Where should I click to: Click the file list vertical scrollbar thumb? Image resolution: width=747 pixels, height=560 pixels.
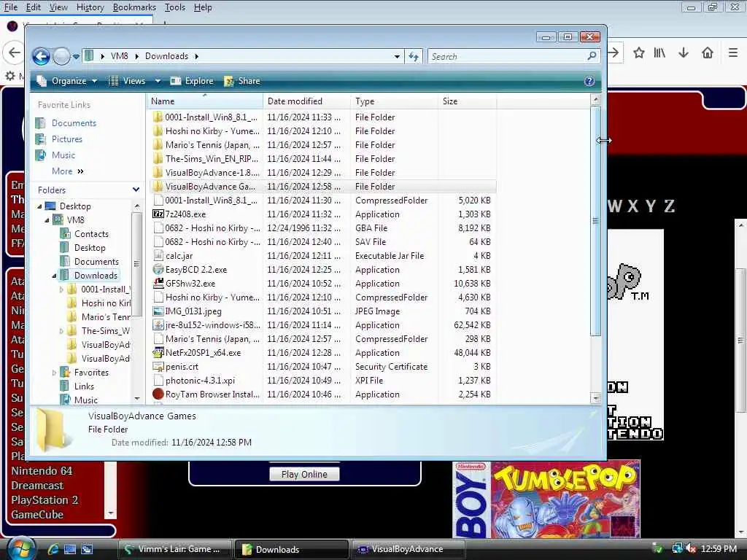point(595,221)
